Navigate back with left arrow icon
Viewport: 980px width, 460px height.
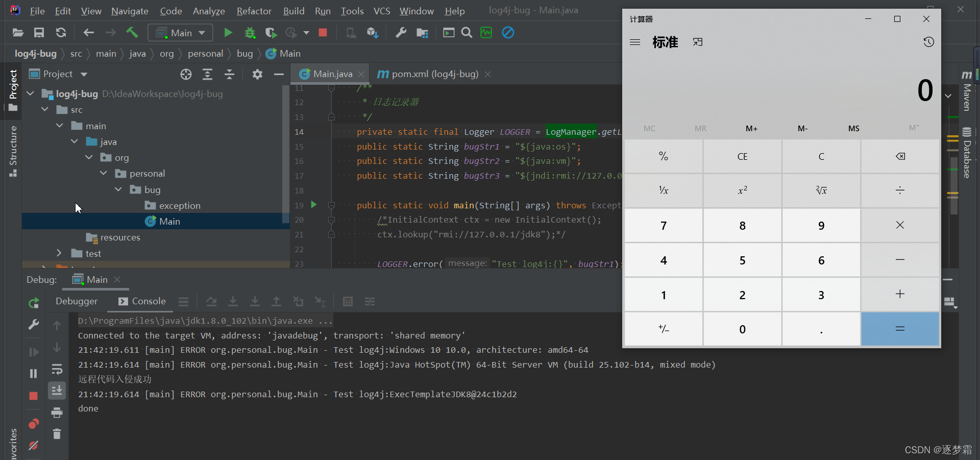coord(88,33)
